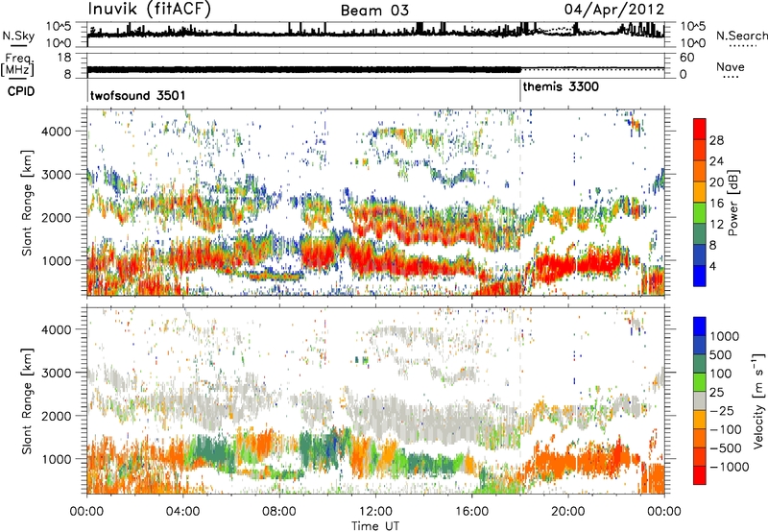Image resolution: width=768 pixels, height=532 pixels.
Task: Click the '-1000' Velocity colorbar tick
Action: pos(730,467)
